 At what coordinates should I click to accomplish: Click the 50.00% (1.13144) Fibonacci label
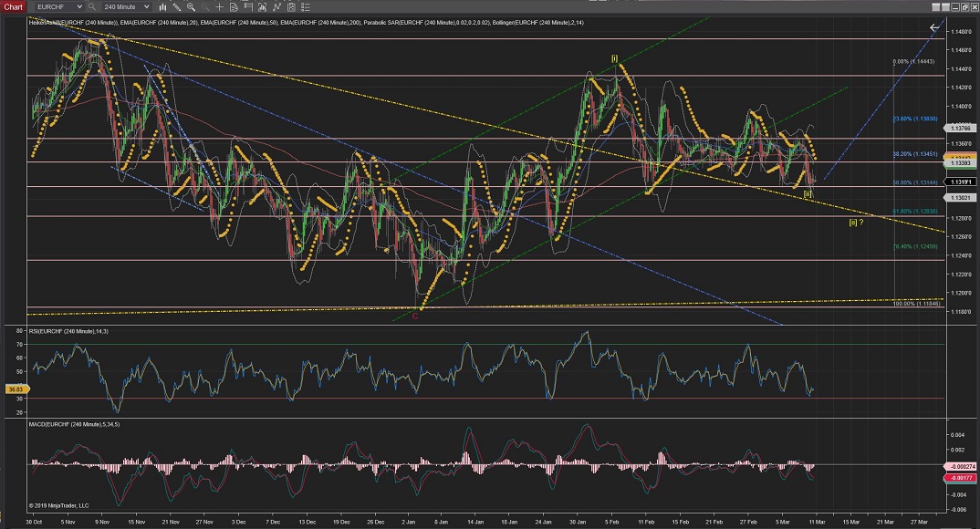(914, 182)
